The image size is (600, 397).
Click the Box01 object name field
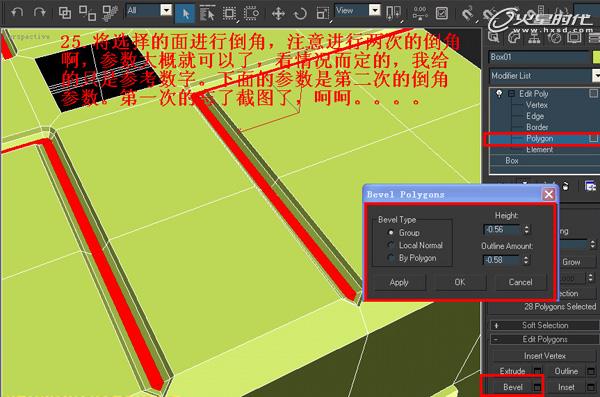click(539, 57)
